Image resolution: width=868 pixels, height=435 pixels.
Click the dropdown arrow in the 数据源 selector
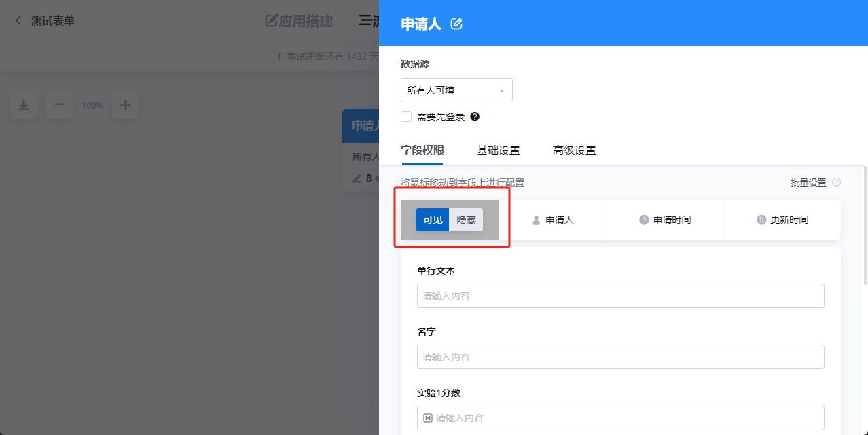pyautogui.click(x=502, y=90)
